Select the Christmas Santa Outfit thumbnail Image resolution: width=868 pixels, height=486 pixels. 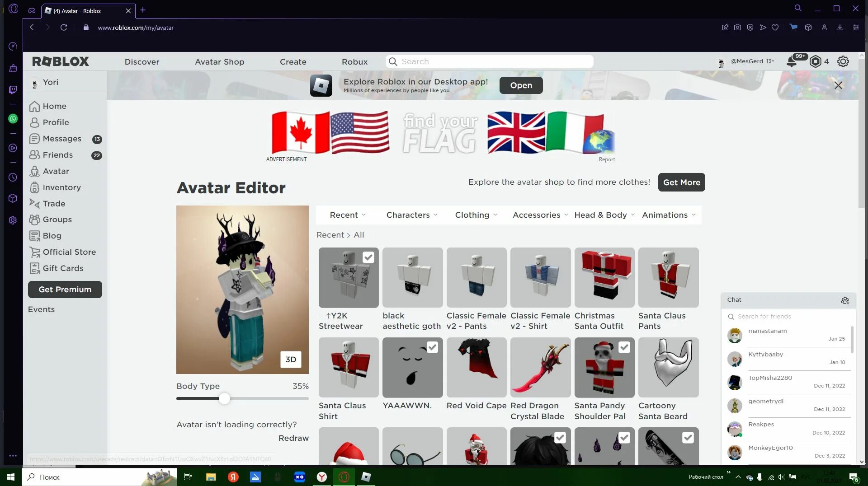pos(604,278)
